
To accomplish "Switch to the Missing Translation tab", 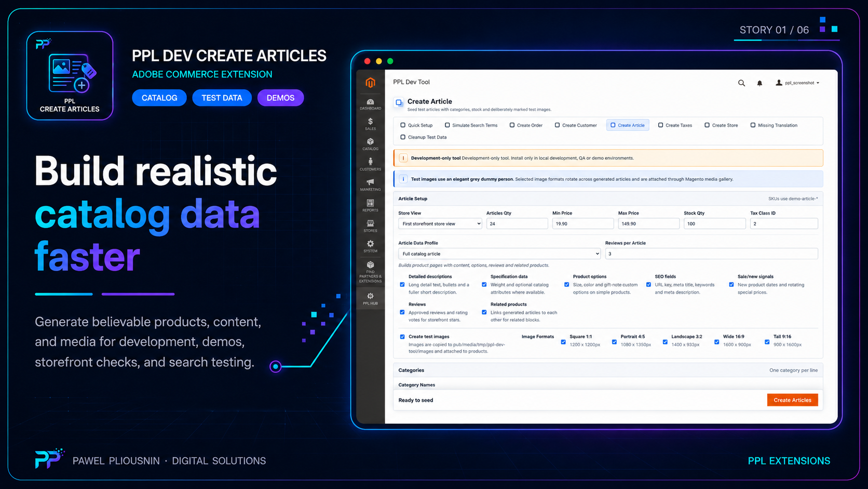I will (774, 125).
